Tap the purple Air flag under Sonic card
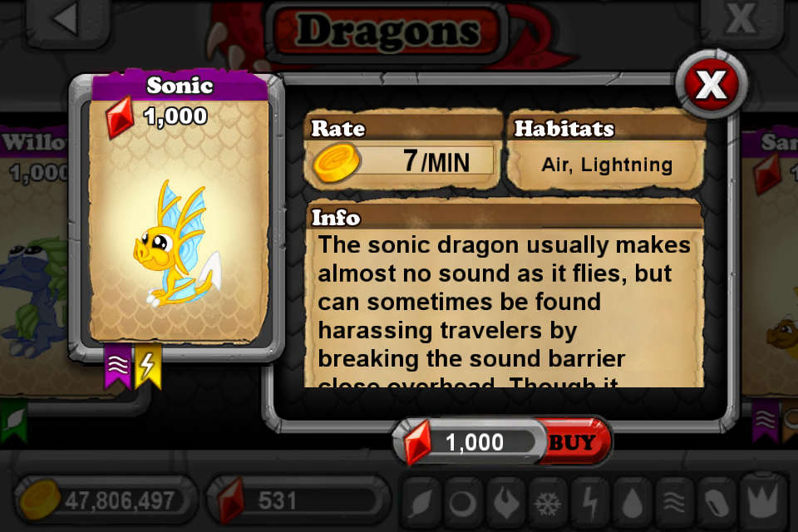Viewport: 798px width, 532px height. pyautogui.click(x=118, y=366)
